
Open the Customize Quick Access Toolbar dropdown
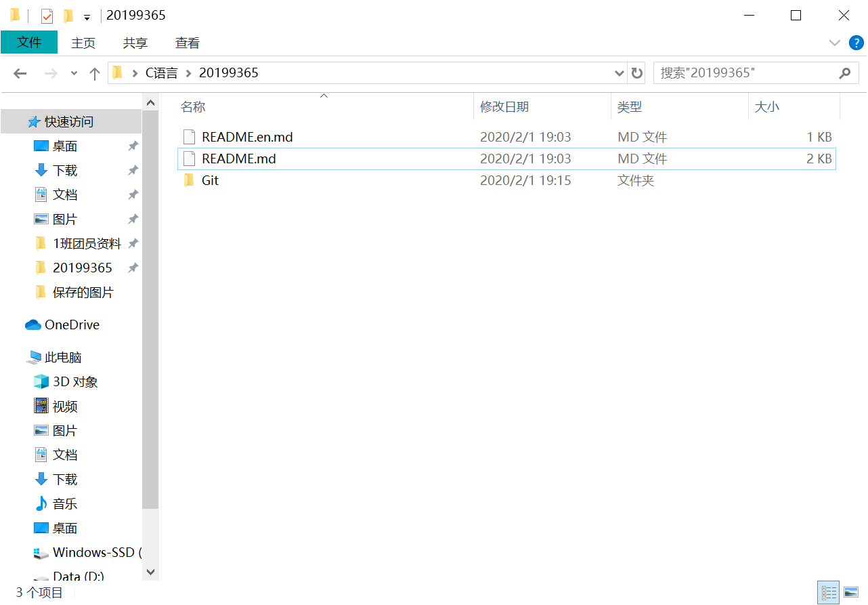click(x=87, y=16)
